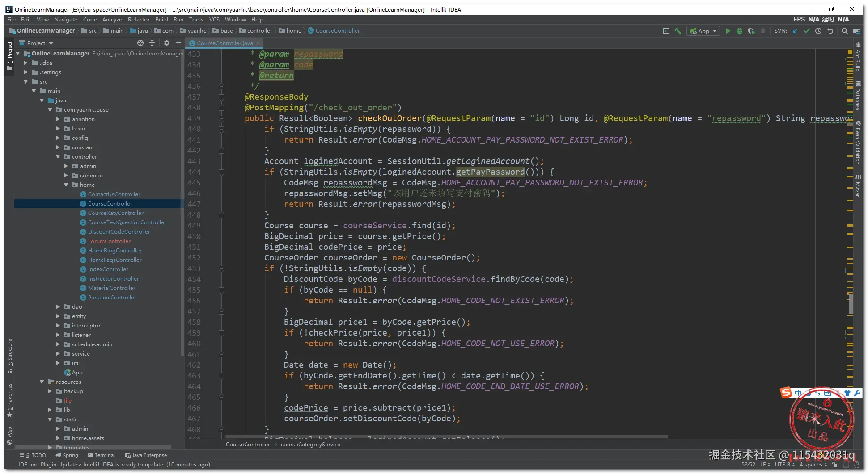The image size is (868, 474).
Task: Expand the service package
Action: point(58,354)
